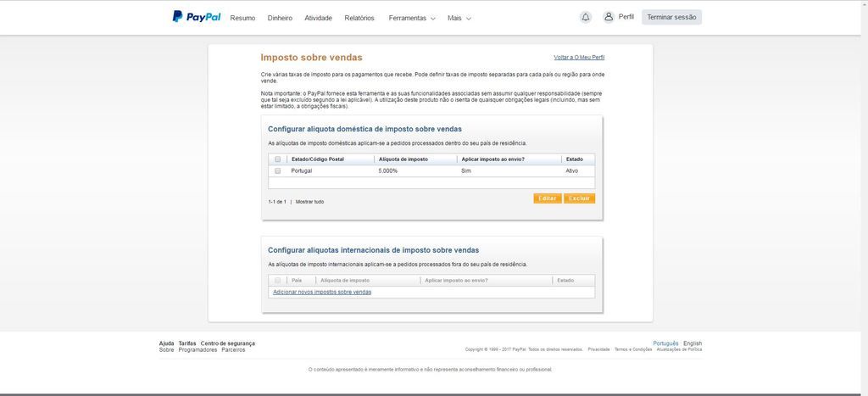The width and height of the screenshot is (868, 396).
Task: Switch language to English
Action: pyautogui.click(x=693, y=343)
